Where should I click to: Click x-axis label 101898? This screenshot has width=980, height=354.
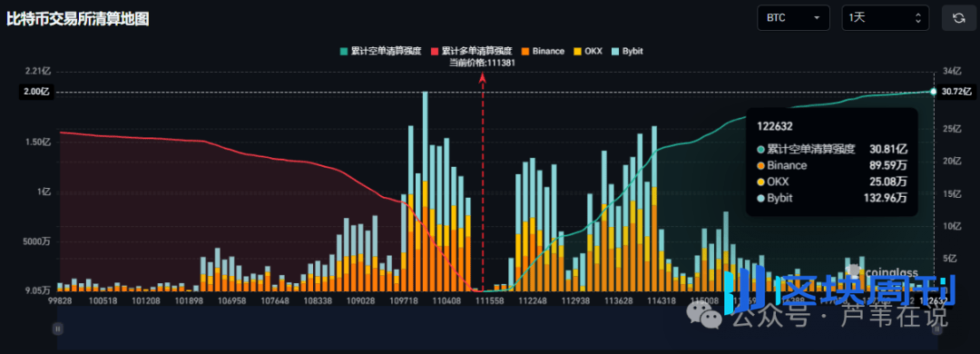[x=190, y=301]
